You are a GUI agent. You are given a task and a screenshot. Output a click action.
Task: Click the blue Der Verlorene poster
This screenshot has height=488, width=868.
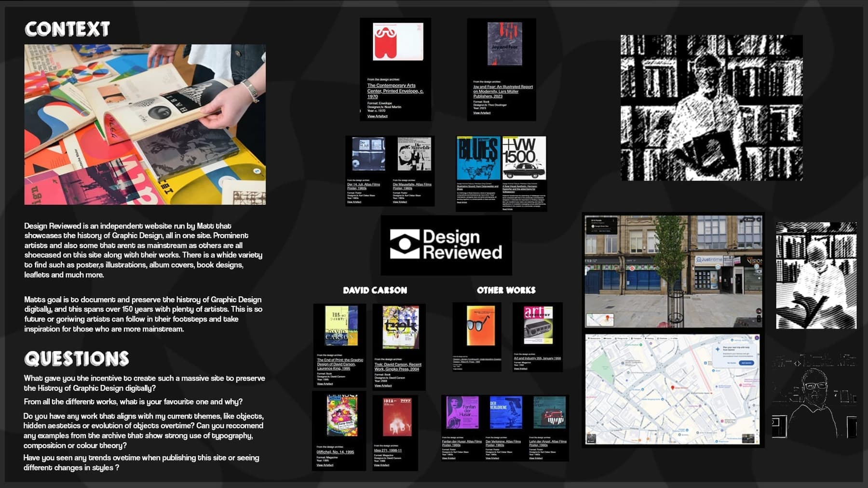506,413
